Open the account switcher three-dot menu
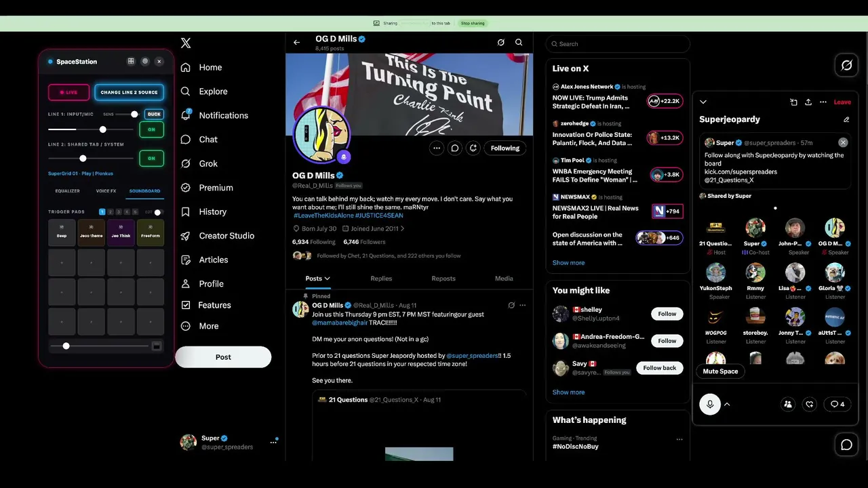Image resolution: width=868 pixels, height=488 pixels. point(273,442)
